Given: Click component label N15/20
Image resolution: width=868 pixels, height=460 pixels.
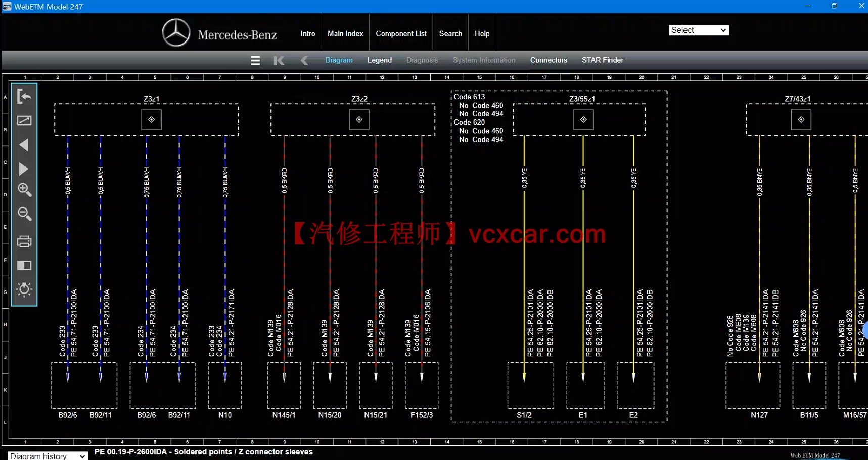Looking at the screenshot, I should pos(330,415).
